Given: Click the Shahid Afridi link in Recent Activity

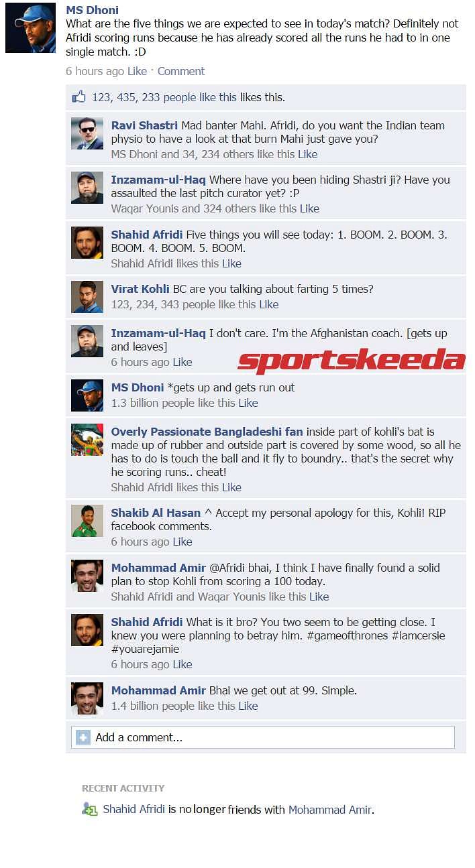Looking at the screenshot, I should click(x=134, y=809).
